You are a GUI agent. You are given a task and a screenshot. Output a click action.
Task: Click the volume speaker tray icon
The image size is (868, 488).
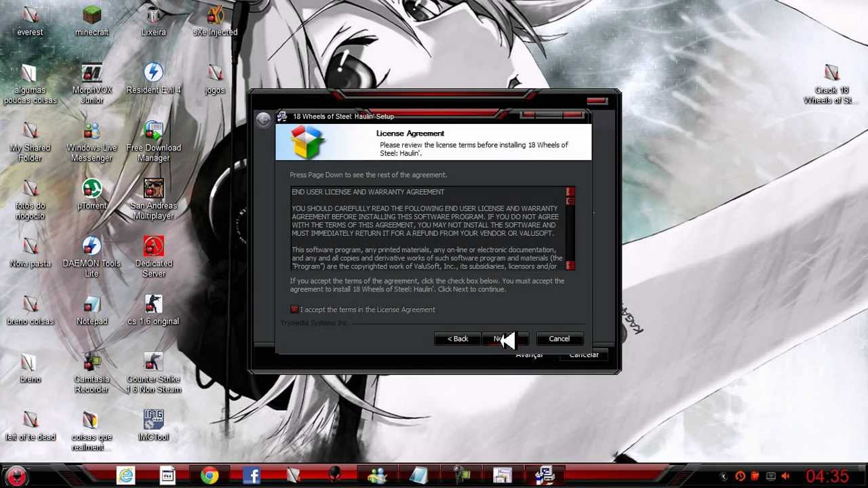click(785, 476)
